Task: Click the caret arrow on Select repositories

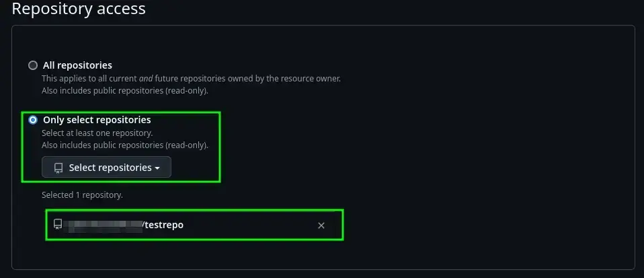Action: pos(157,168)
